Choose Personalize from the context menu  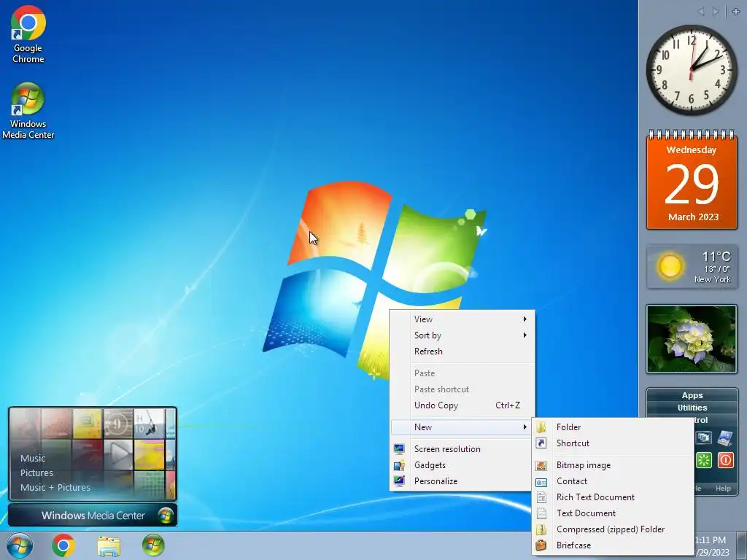(x=462, y=481)
